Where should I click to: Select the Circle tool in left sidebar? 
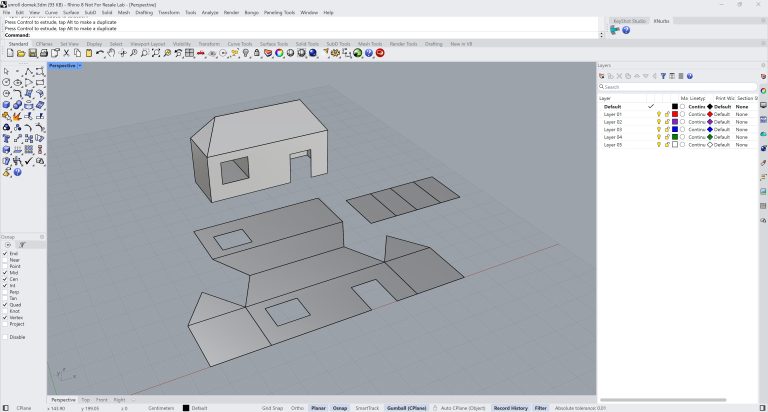point(6,83)
